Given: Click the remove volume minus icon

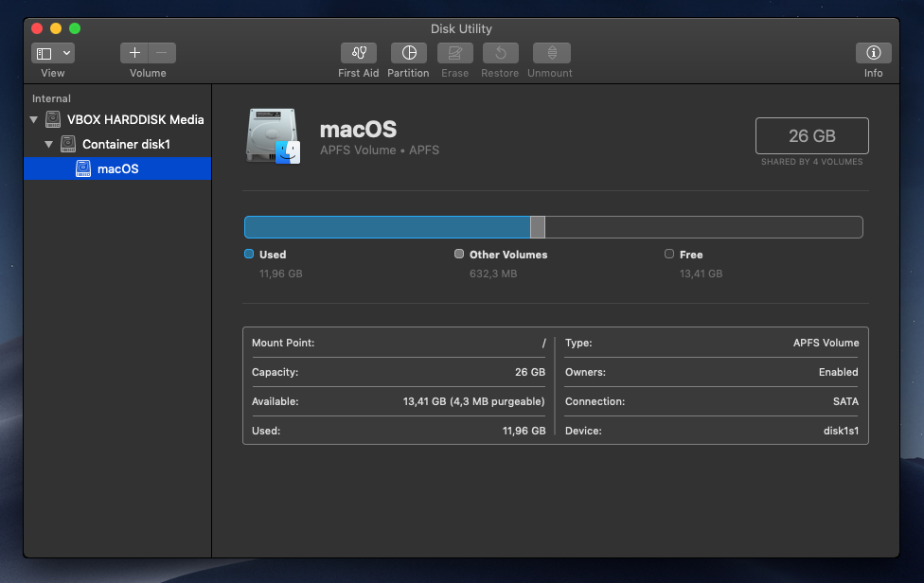Looking at the screenshot, I should click(159, 52).
